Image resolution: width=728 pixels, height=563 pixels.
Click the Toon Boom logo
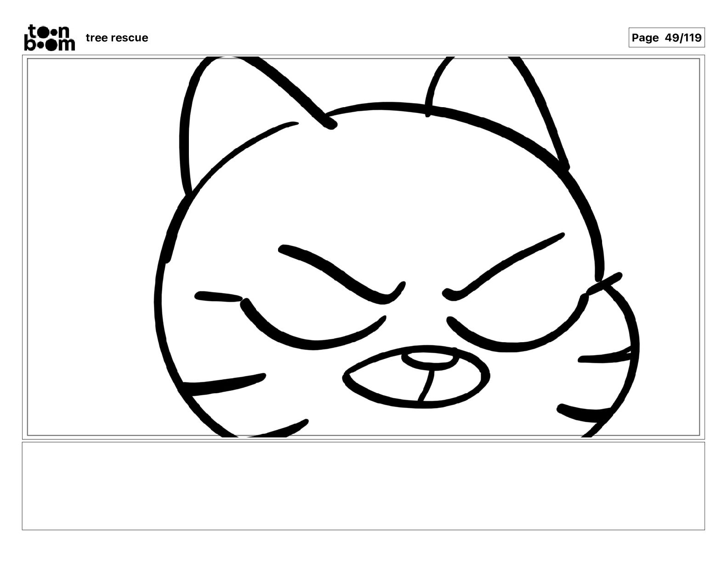pyautogui.click(x=49, y=37)
